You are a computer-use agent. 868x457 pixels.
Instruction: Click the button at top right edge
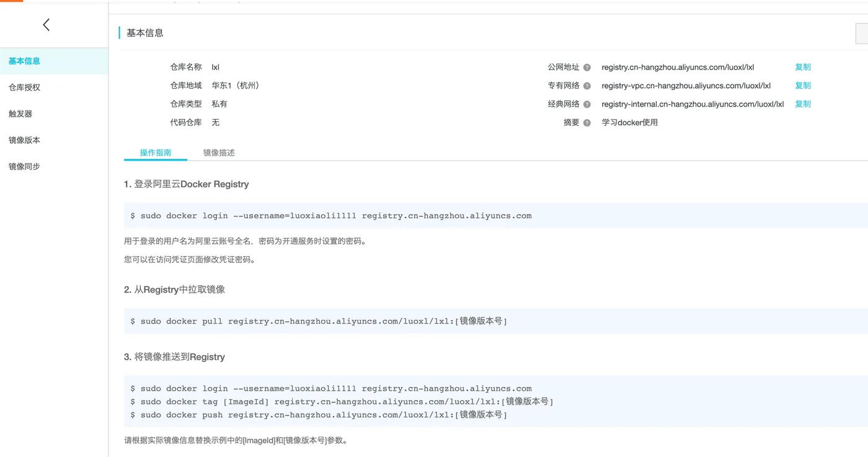(x=862, y=33)
